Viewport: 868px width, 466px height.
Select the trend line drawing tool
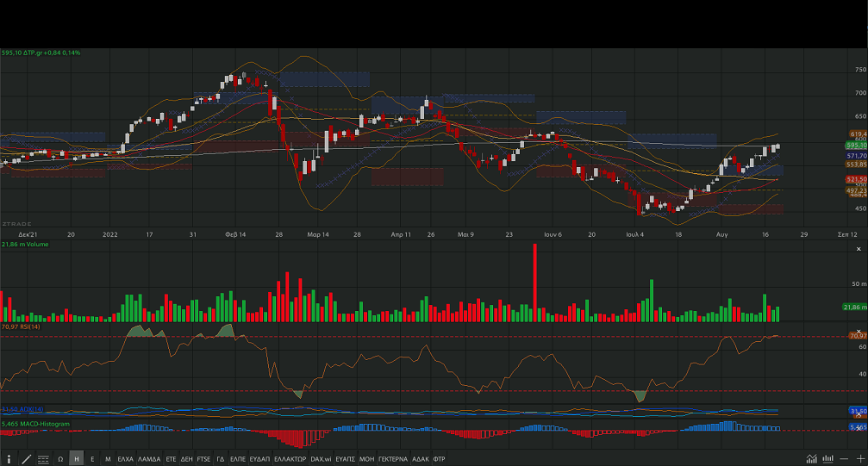coord(26,459)
